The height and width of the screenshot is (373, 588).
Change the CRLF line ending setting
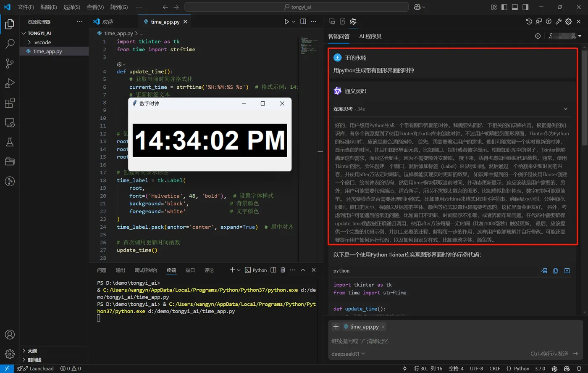click(495, 368)
